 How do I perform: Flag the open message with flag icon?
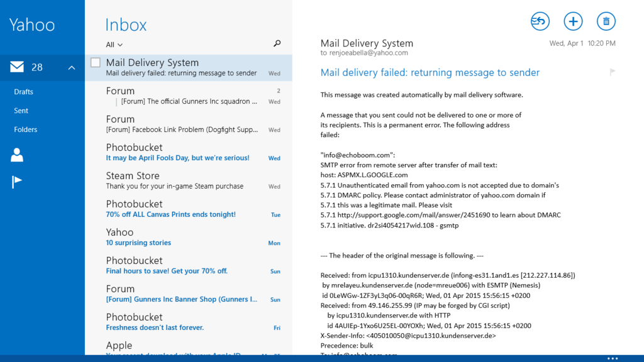(x=613, y=72)
